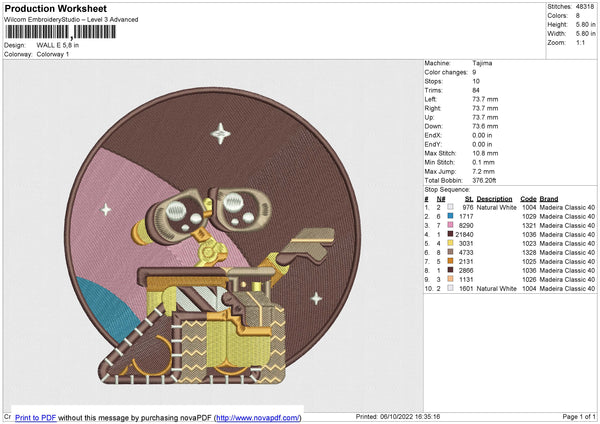The height and width of the screenshot is (424, 600).
Task: Click the Height value 5.80 in
Action: [585, 24]
